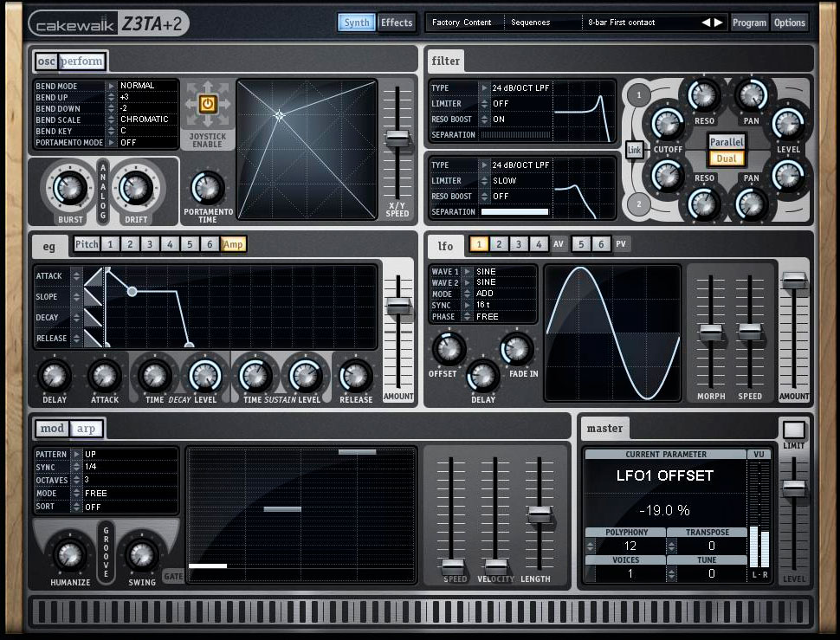Click the LFO Offset knob

coord(449,349)
